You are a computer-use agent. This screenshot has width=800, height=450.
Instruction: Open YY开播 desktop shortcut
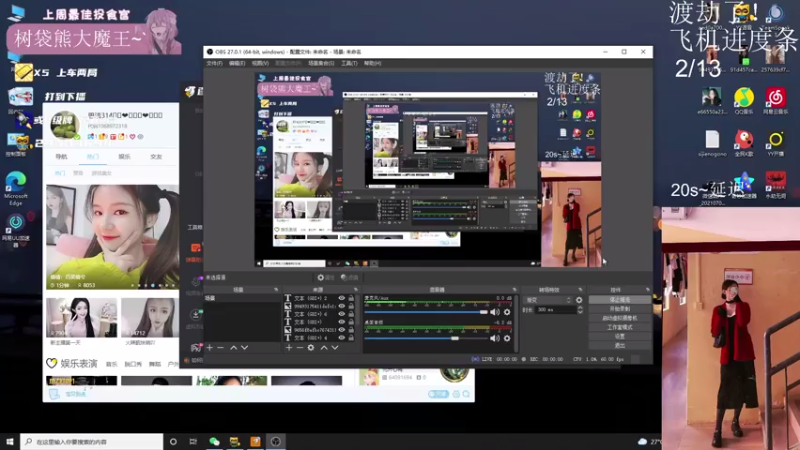(x=776, y=143)
